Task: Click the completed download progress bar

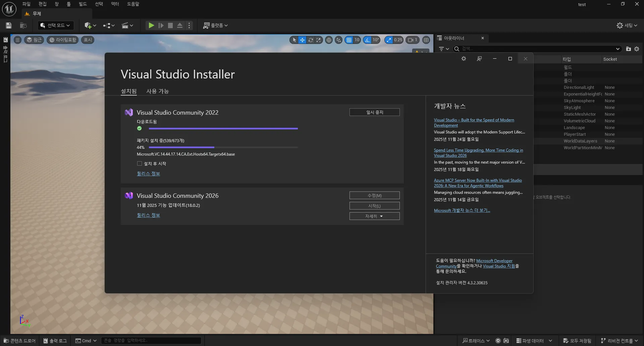Action: (223, 128)
